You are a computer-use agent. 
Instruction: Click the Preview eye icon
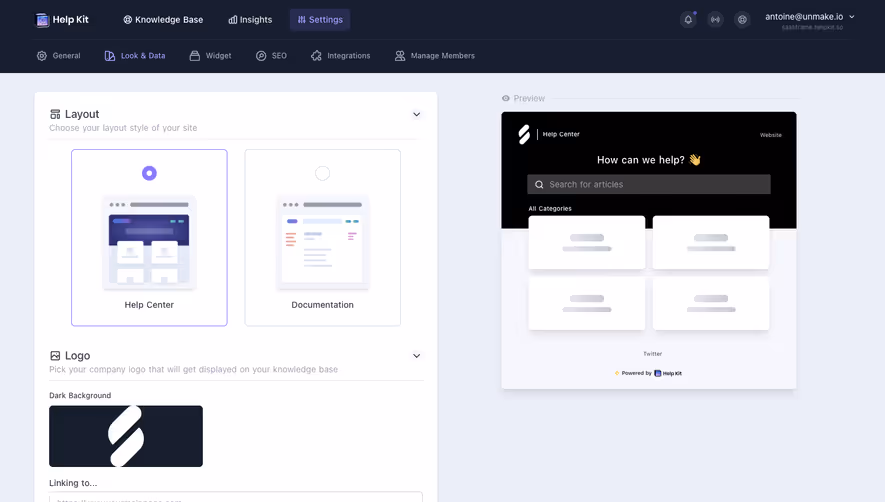tap(506, 98)
